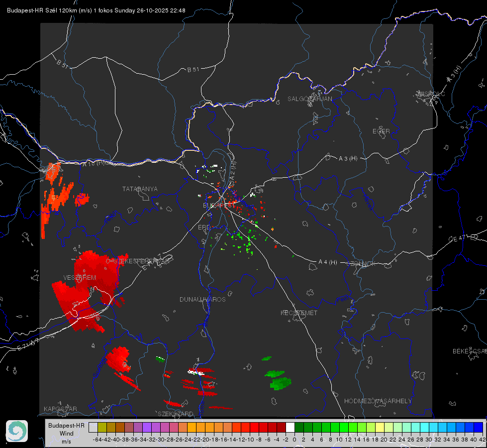Click the MISKOLC city label
The width and height of the screenshot is (487, 448).
431,94
